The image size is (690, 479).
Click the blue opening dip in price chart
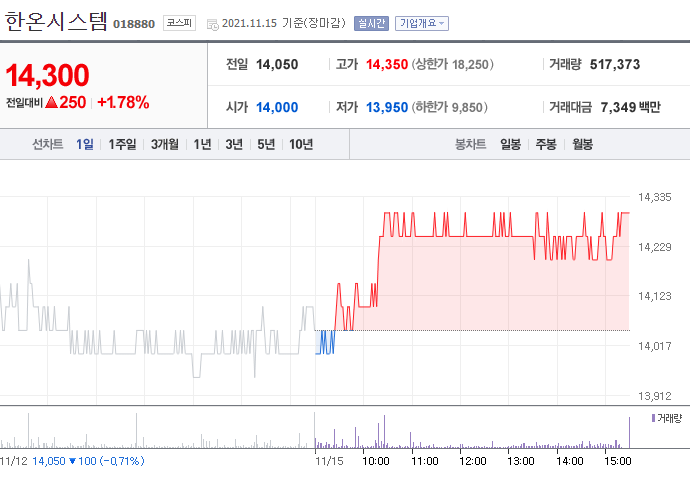[x=325, y=342]
